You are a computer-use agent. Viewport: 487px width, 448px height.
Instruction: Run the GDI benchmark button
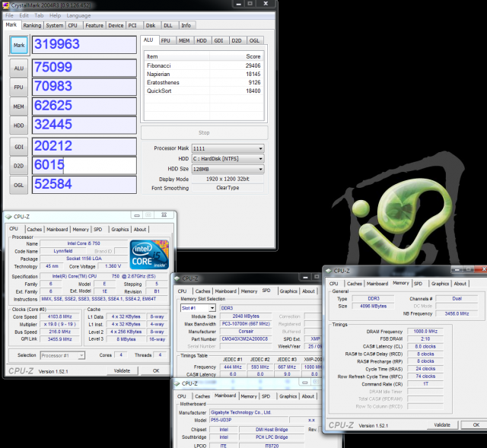[x=18, y=147]
